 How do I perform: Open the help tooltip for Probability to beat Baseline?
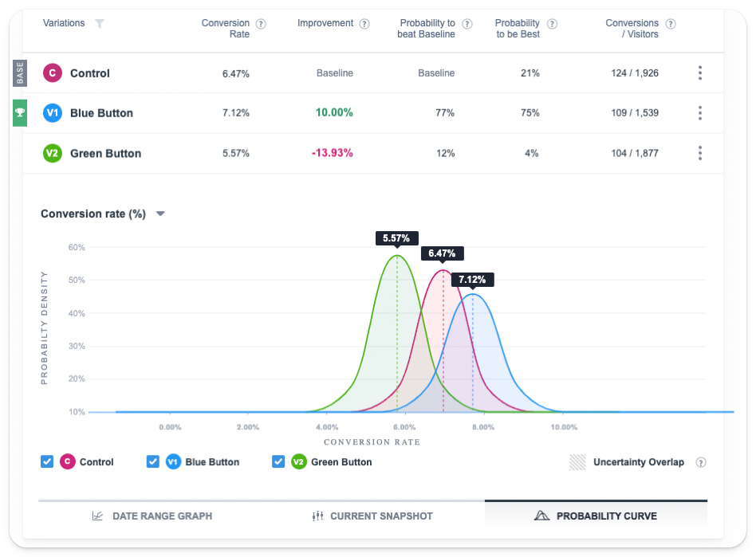point(467,24)
